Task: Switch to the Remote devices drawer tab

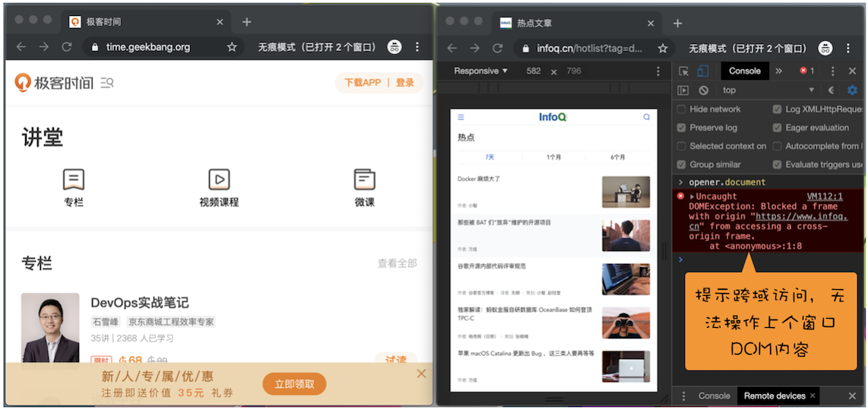Action: 774,396
